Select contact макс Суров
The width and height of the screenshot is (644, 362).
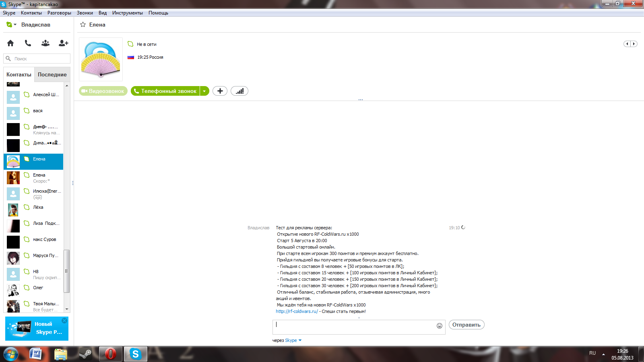(33, 242)
